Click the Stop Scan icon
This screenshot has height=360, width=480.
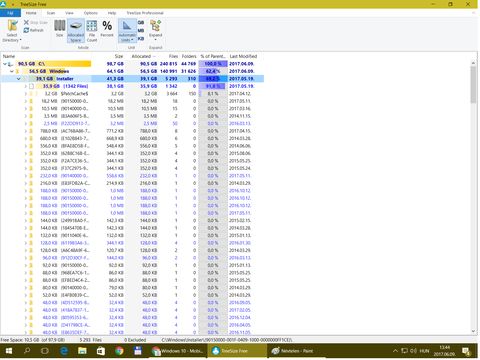(x=26, y=22)
